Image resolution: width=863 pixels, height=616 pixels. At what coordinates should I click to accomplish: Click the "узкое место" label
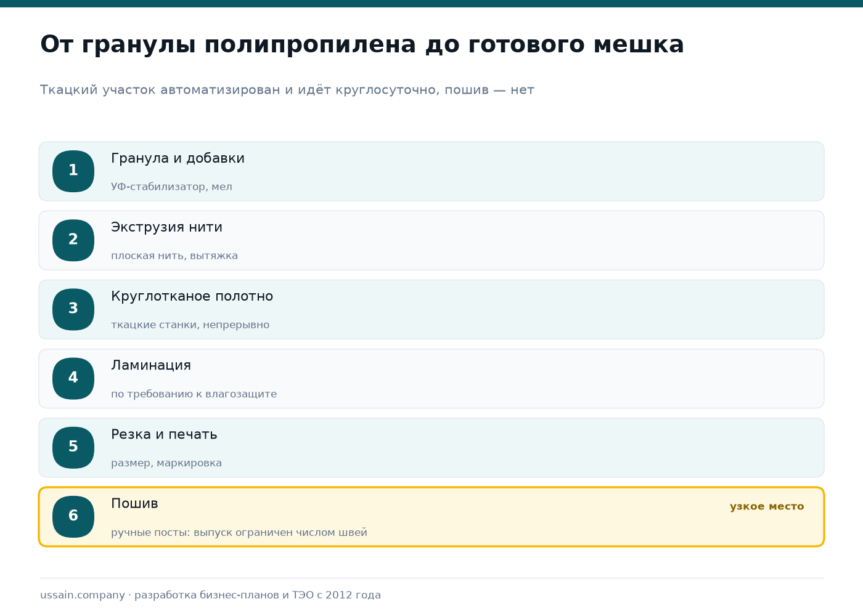click(x=767, y=506)
